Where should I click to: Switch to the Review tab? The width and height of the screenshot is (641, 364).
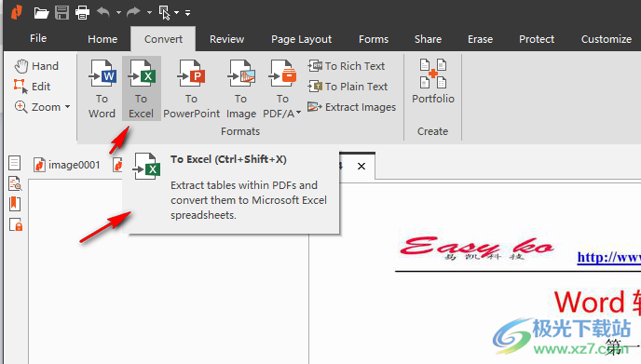tap(226, 39)
